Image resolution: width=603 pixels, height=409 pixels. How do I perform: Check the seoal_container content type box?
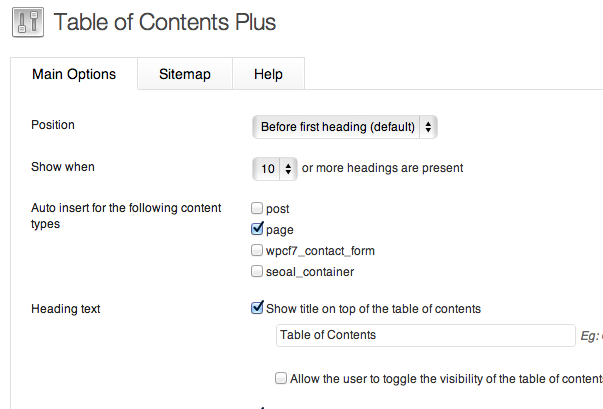257,272
